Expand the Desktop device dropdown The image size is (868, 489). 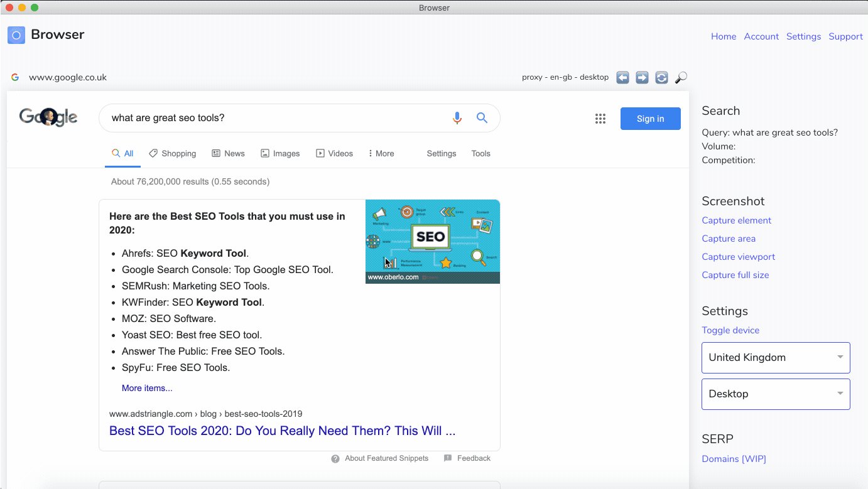click(x=776, y=394)
